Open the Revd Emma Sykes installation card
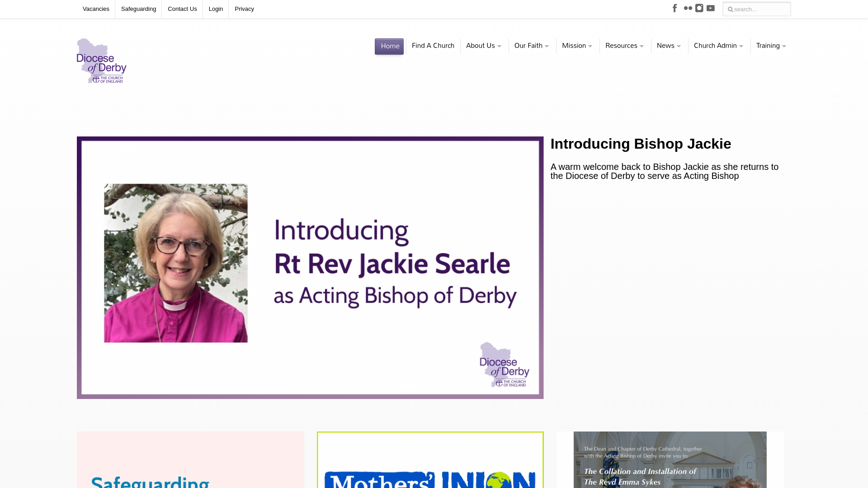The width and height of the screenshot is (868, 488). coord(670,460)
